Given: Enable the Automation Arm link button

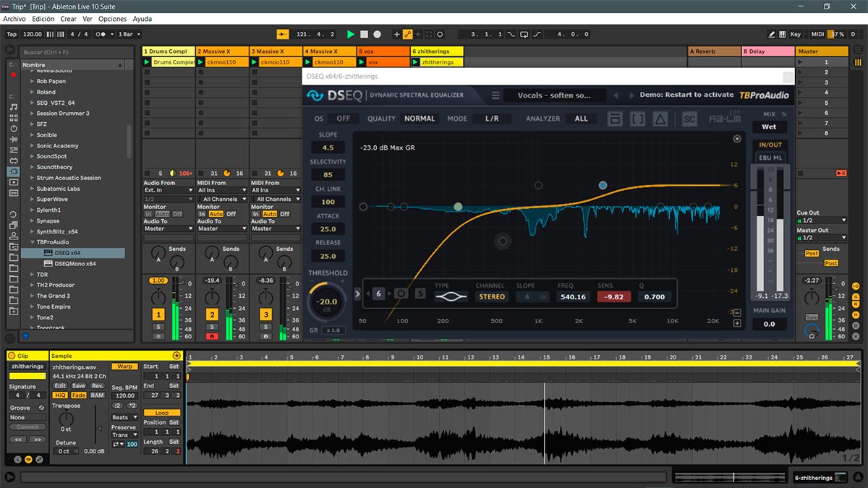Looking at the screenshot, I should point(407,34).
